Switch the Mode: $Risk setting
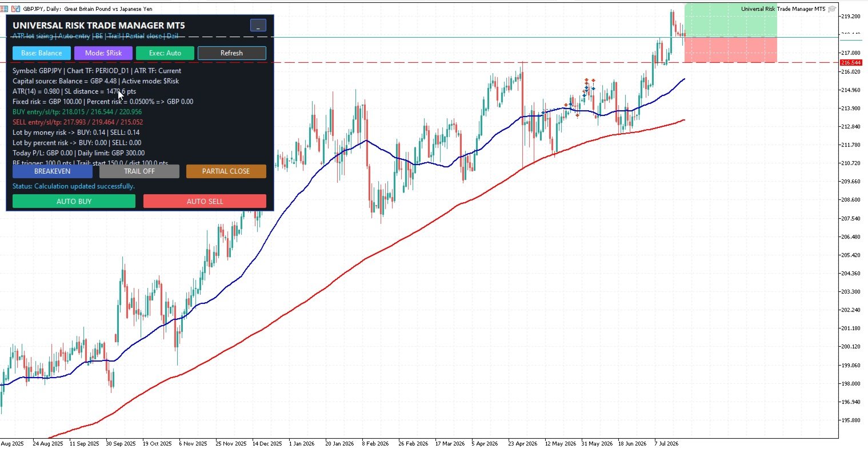 click(103, 53)
